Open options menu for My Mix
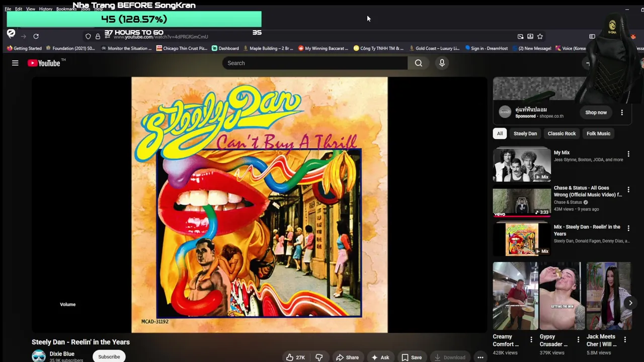The width and height of the screenshot is (644, 362). click(628, 154)
